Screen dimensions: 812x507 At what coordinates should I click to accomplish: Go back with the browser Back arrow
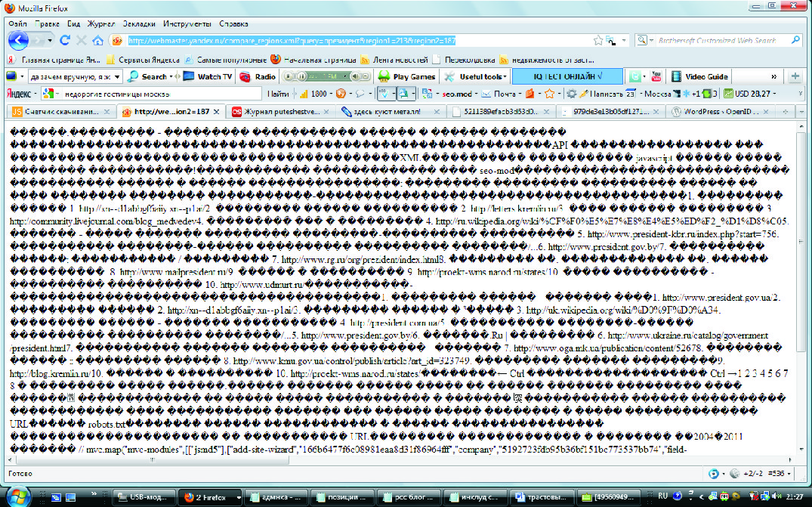[x=18, y=40]
